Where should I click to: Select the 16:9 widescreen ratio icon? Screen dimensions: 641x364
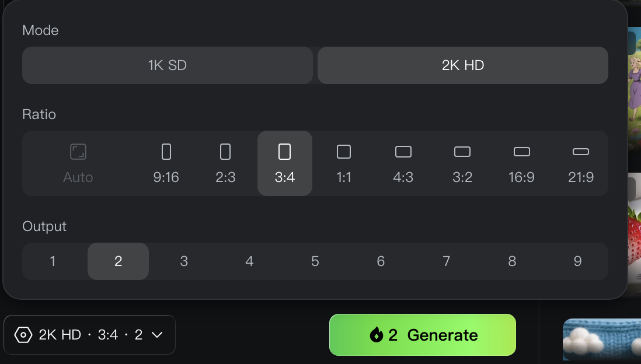522,152
